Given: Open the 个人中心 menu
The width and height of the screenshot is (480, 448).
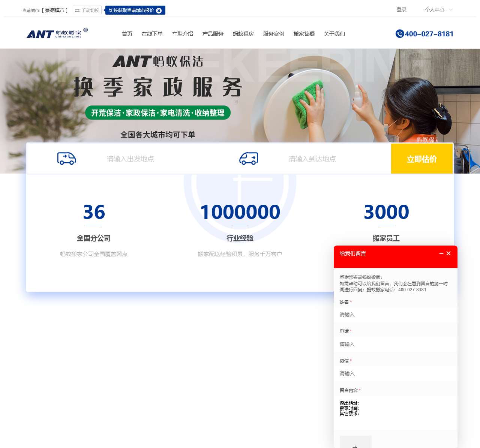Looking at the screenshot, I should pos(435,10).
